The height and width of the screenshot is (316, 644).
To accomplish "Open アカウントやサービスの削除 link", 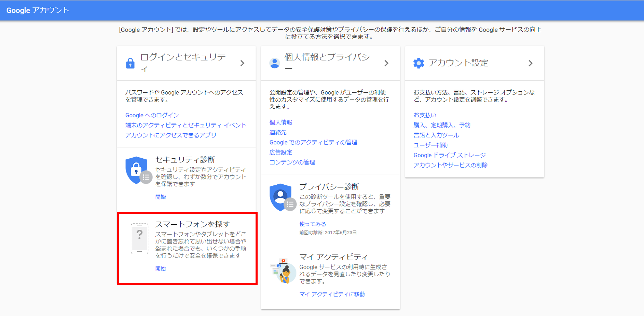I will click(451, 165).
